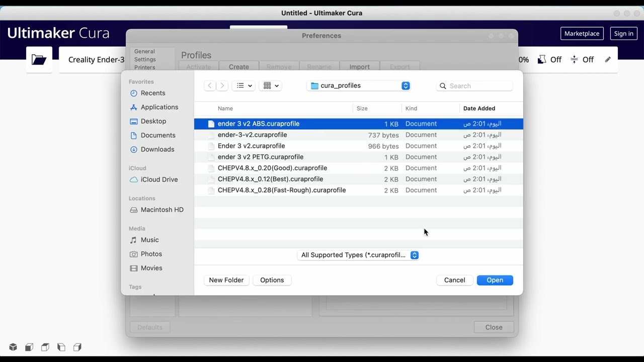Click the open-file folder icon in Cura

coord(39,59)
